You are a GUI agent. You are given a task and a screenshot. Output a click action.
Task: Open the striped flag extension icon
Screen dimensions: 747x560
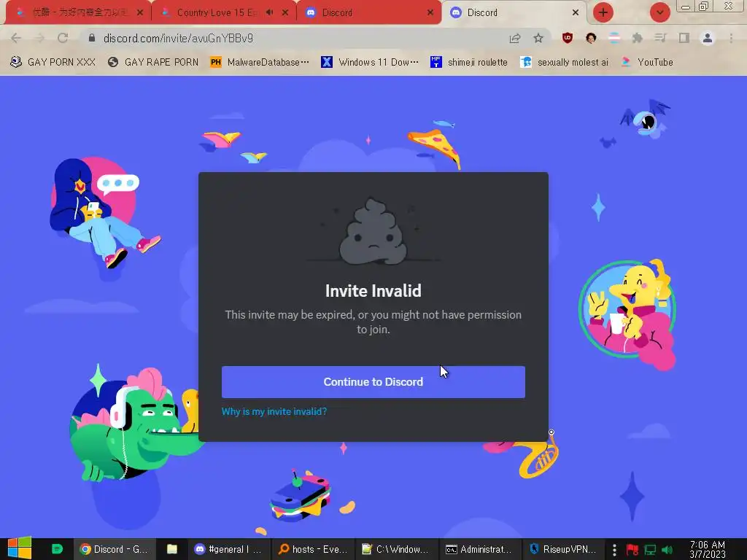click(x=614, y=38)
